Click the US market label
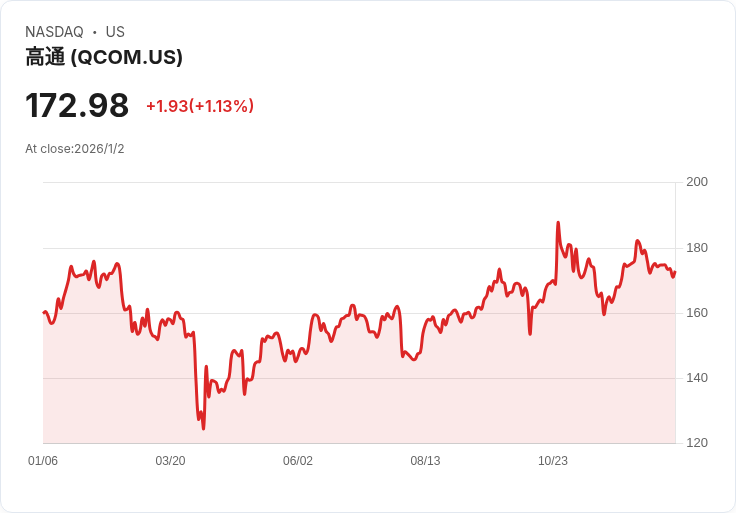This screenshot has width=736, height=513. [115, 32]
